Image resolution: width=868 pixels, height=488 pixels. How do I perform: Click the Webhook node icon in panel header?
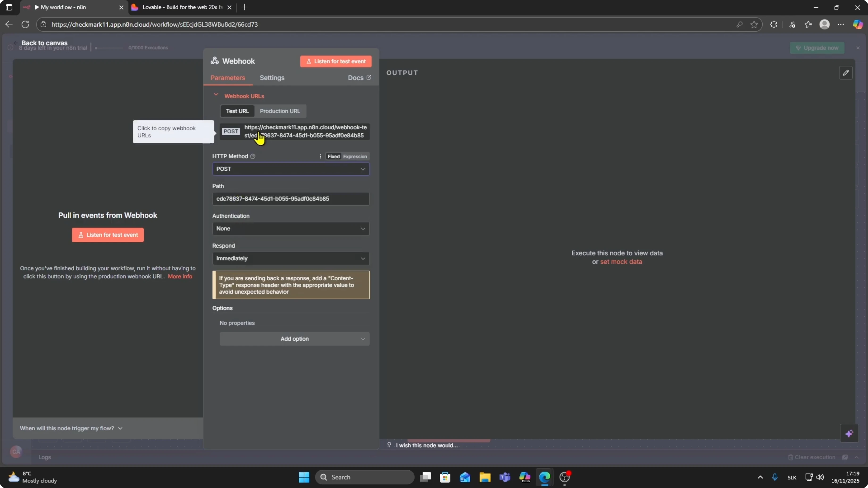pos(215,61)
